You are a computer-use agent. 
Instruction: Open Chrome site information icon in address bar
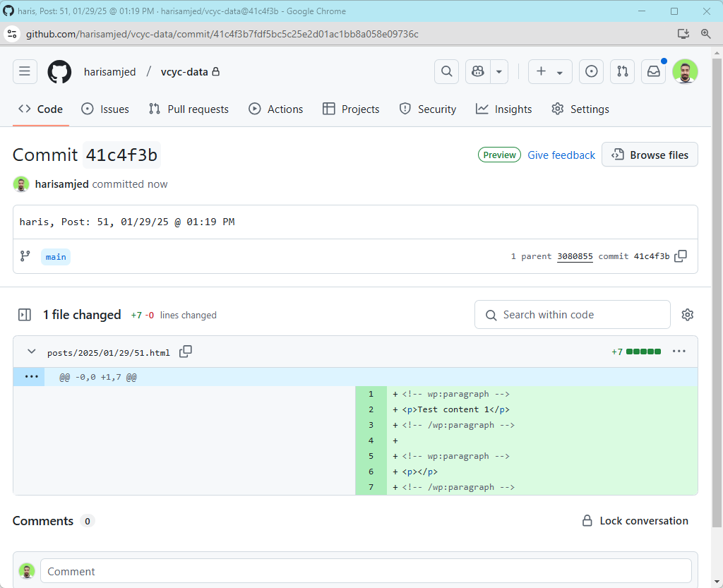(13, 34)
